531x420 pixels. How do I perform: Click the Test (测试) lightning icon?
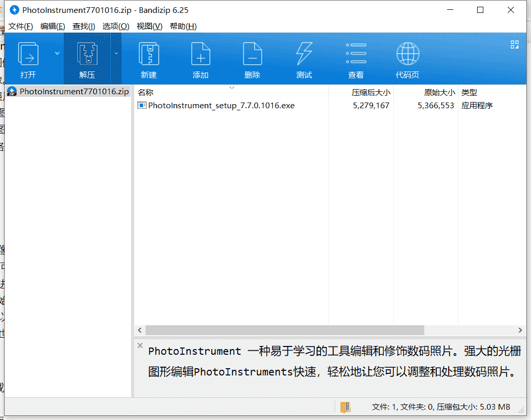coord(304,54)
